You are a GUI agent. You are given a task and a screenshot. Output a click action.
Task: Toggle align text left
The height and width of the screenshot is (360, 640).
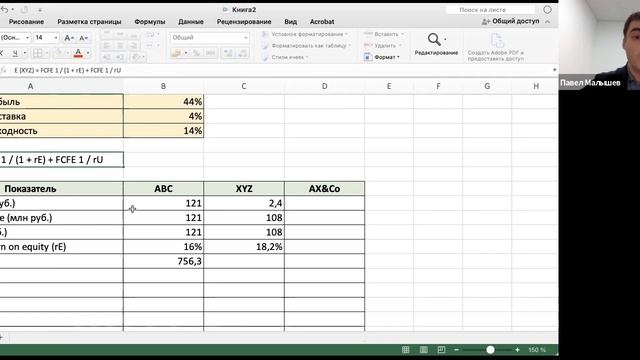click(107, 46)
